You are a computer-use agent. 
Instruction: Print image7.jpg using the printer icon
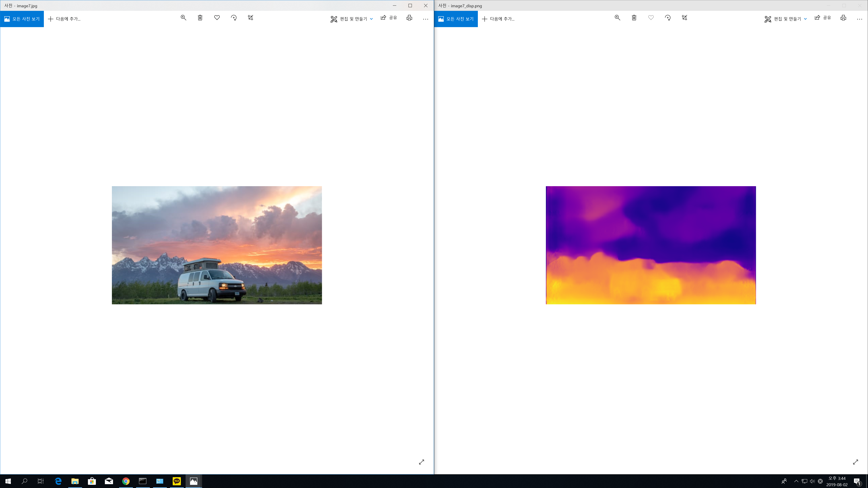tap(409, 18)
